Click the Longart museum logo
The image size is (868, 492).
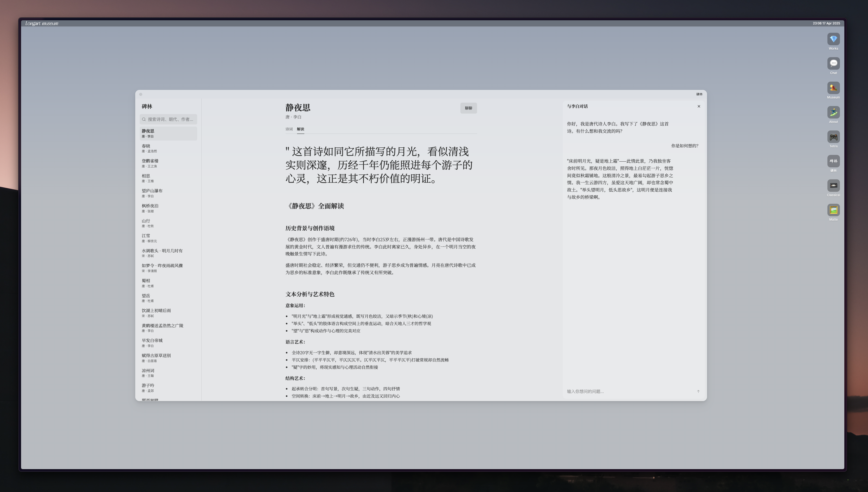(42, 23)
